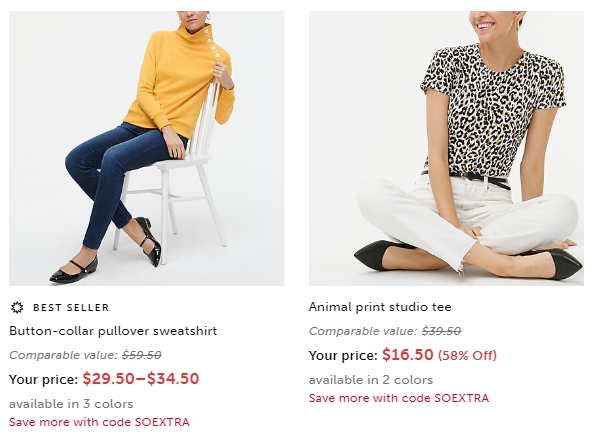
Task: Select the BEST SELLER label text
Action: (71, 307)
